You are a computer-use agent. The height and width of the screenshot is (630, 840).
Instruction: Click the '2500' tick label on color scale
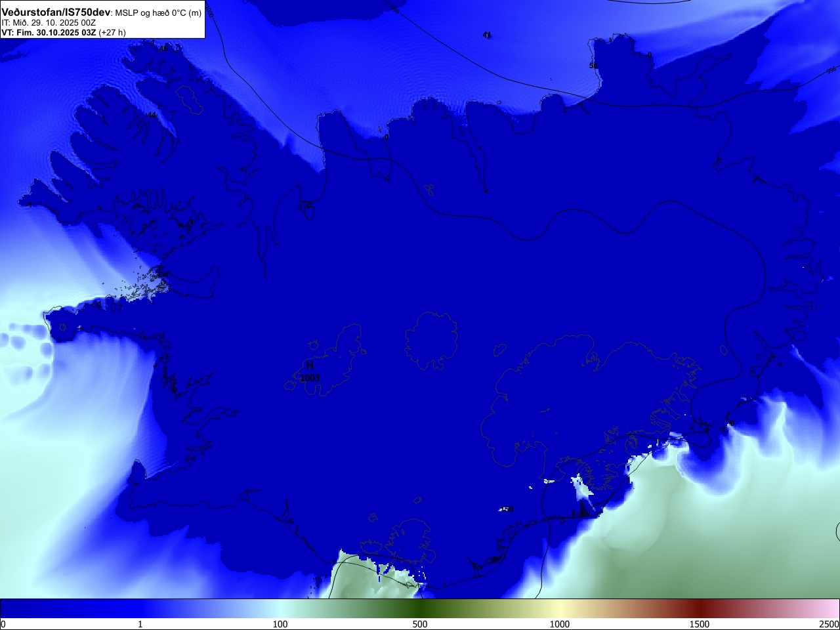coord(829,624)
